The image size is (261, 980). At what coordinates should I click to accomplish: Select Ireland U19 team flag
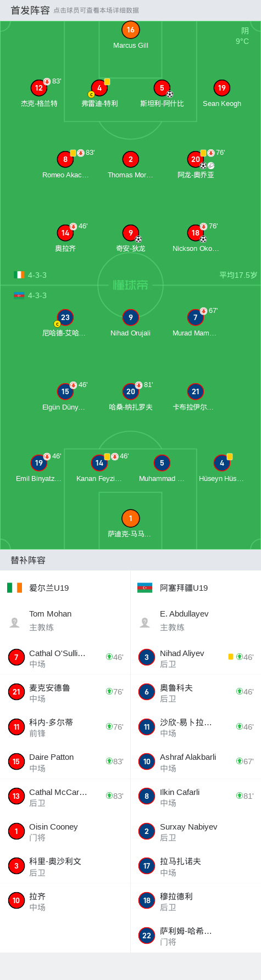coord(15,588)
